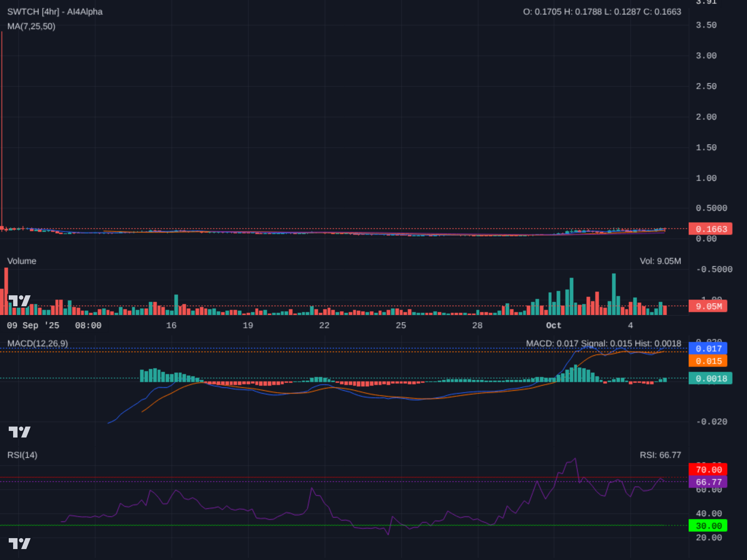Toggle the Volume indicator label
Viewport: 747px width, 560px height.
tap(22, 261)
